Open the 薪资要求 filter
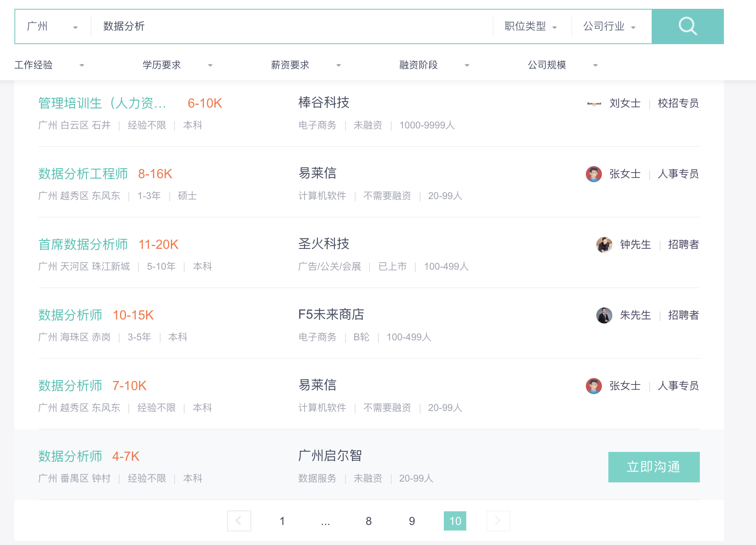 click(x=306, y=65)
